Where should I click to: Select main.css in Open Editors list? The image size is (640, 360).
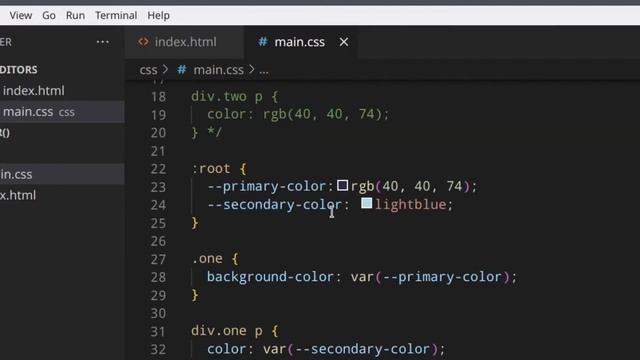tap(62, 112)
